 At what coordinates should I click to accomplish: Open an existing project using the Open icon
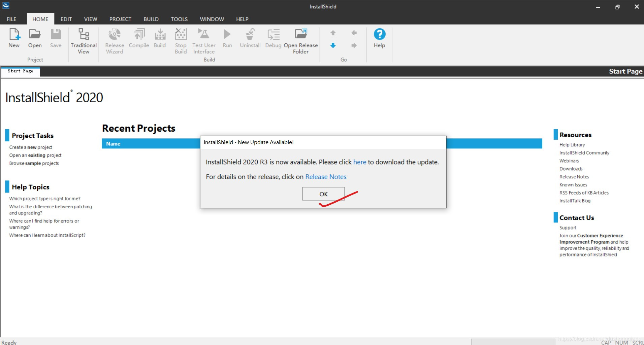click(x=35, y=39)
